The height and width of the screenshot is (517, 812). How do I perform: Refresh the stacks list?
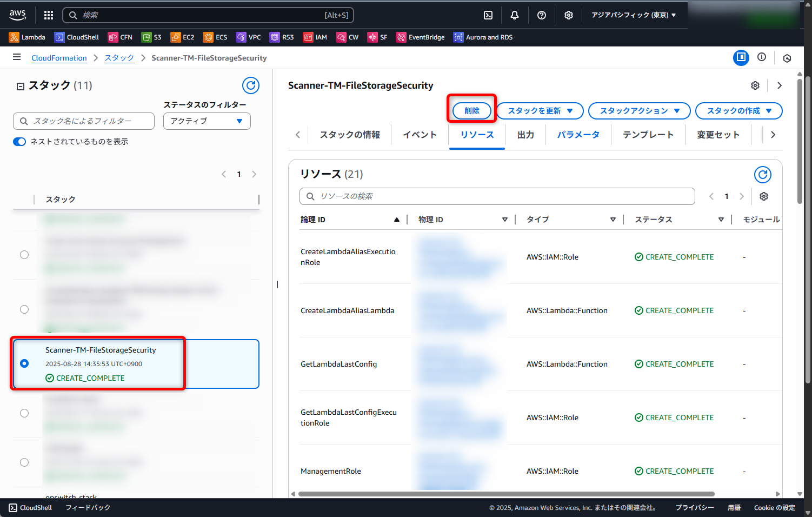click(x=251, y=85)
